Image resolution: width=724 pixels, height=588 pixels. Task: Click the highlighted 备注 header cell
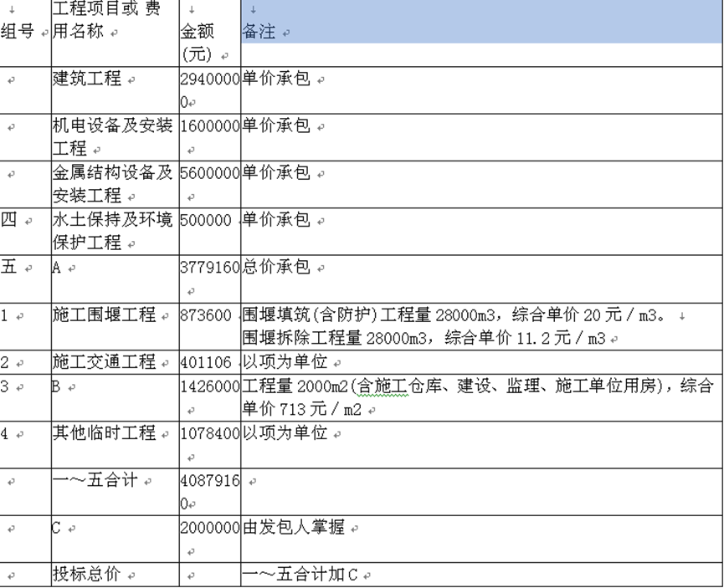(481, 23)
